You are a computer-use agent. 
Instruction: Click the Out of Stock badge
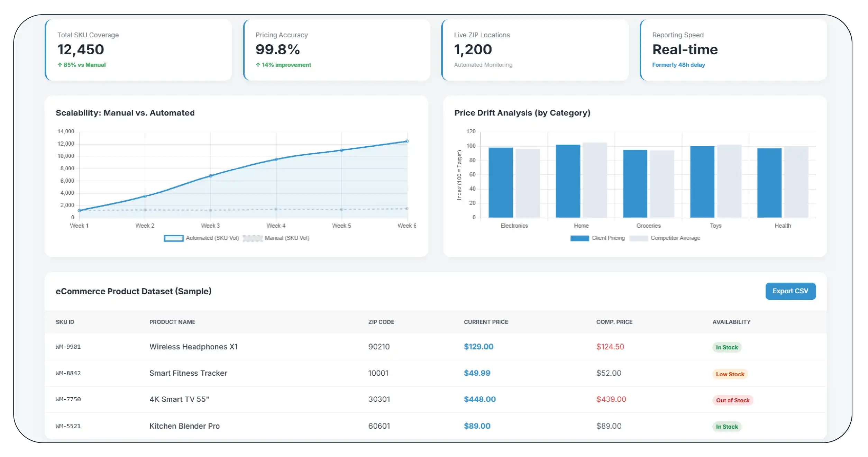coord(732,400)
